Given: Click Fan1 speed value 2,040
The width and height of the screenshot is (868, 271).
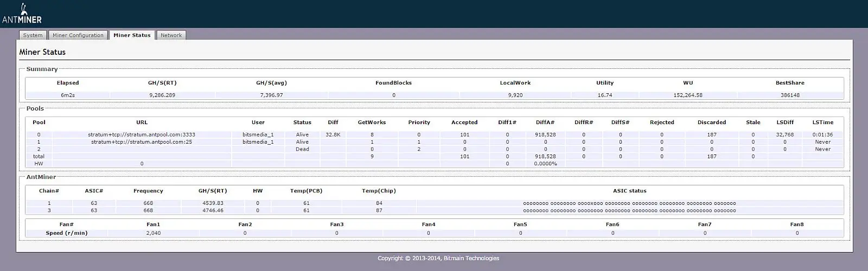Looking at the screenshot, I should pyautogui.click(x=154, y=233).
